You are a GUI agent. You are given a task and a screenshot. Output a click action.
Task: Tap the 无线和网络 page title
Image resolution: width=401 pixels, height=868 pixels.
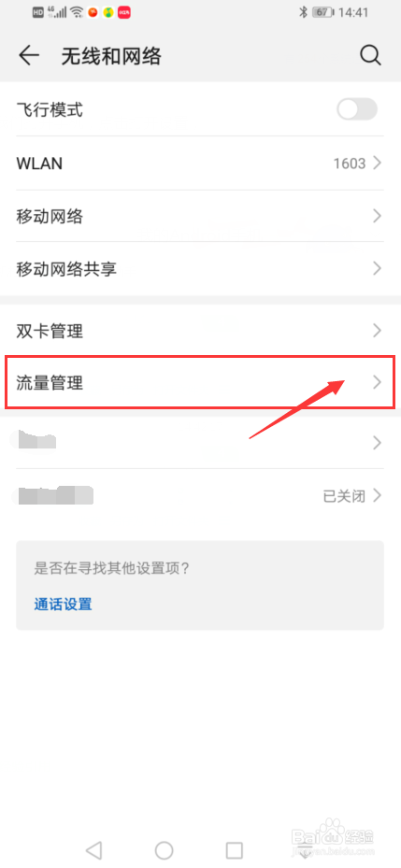(111, 56)
